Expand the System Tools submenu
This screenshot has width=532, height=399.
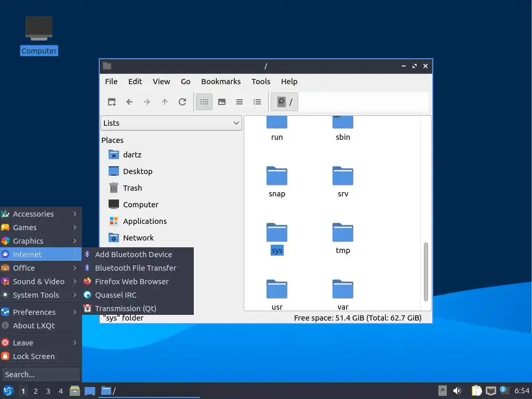point(41,295)
